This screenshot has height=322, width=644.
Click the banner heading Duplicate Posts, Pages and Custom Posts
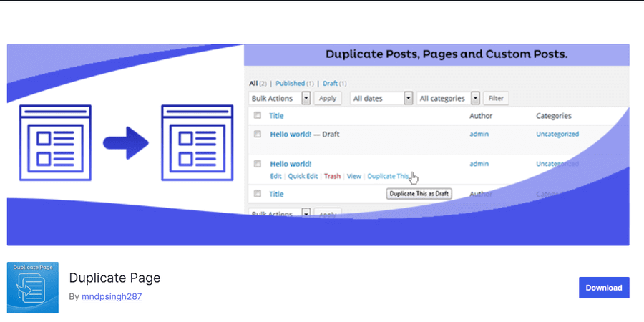(x=447, y=54)
